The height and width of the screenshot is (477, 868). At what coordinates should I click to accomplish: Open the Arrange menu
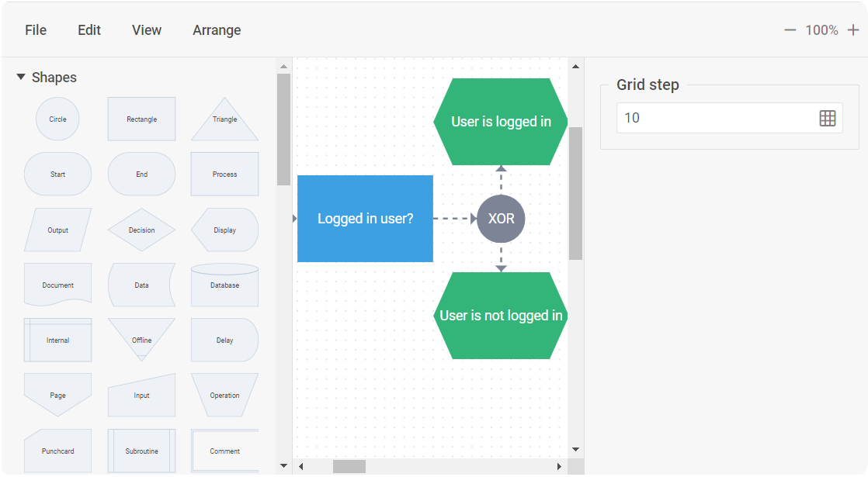click(x=217, y=29)
